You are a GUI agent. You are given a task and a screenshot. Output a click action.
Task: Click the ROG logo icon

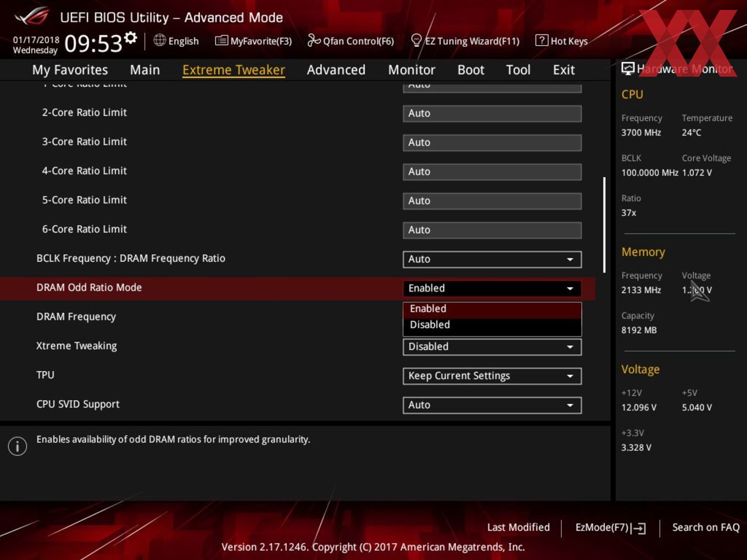tap(31, 16)
